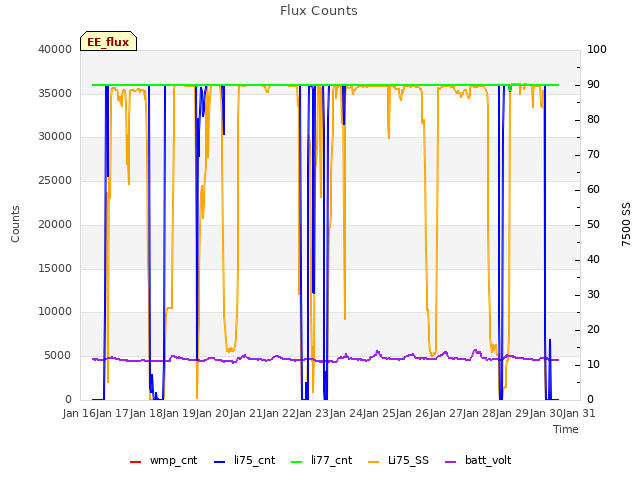Click the 100 right-axis tick label
640x480 pixels.
[597, 49]
